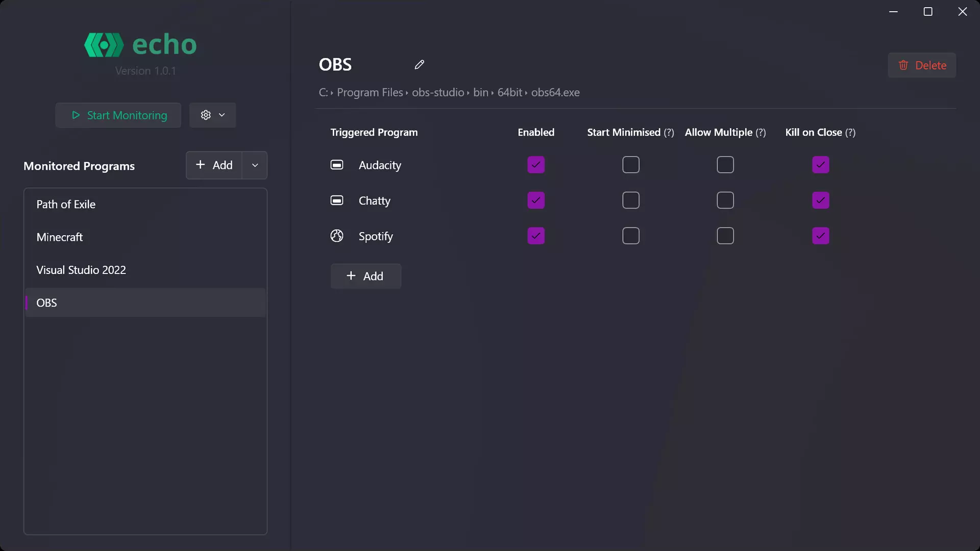Enable Allow Multiple for Spotify
980x551 pixels.
pyautogui.click(x=725, y=236)
